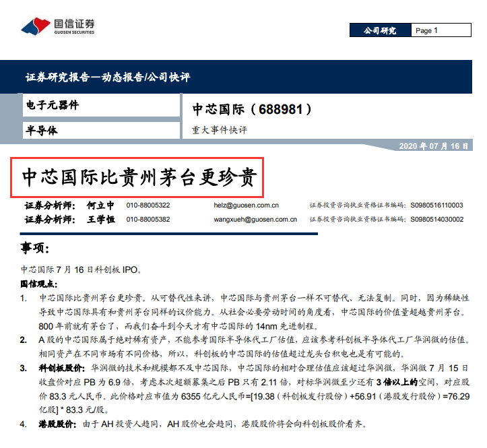
Task: Click the line beginning '800年前就有茅台了'
Action: pyautogui.click(x=179, y=326)
